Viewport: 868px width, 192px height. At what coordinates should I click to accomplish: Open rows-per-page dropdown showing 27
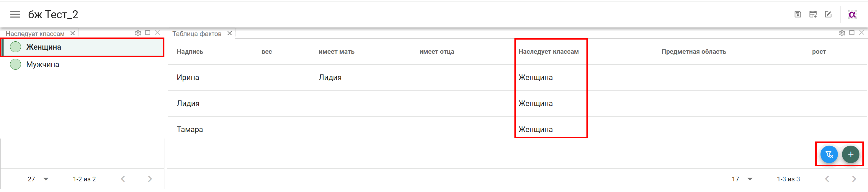[x=40, y=179]
